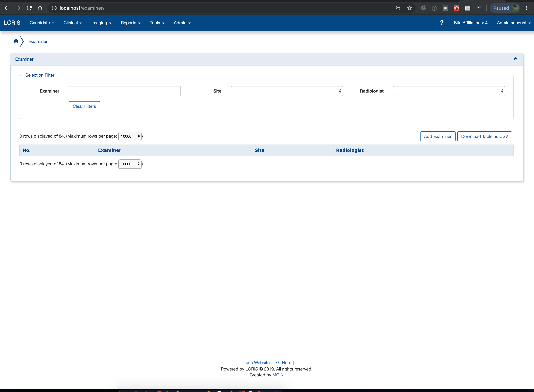Image resolution: width=534 pixels, height=392 pixels.
Task: Click the back navigation arrow
Action: (7, 8)
